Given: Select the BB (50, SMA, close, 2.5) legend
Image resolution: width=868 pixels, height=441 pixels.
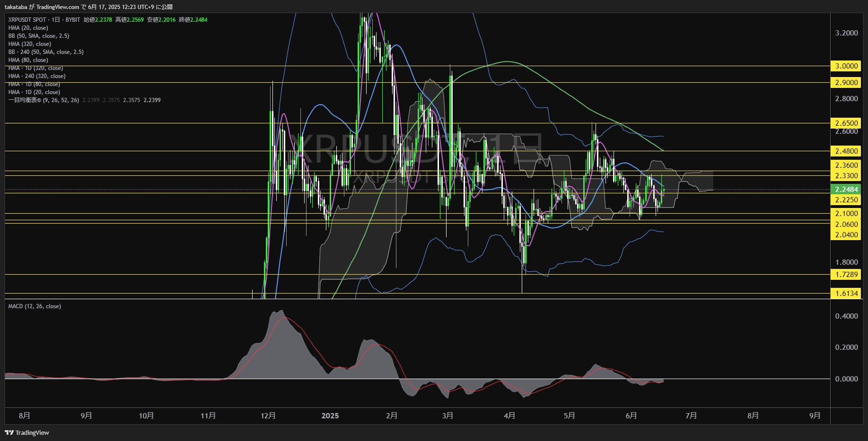Looking at the screenshot, I should click(39, 36).
